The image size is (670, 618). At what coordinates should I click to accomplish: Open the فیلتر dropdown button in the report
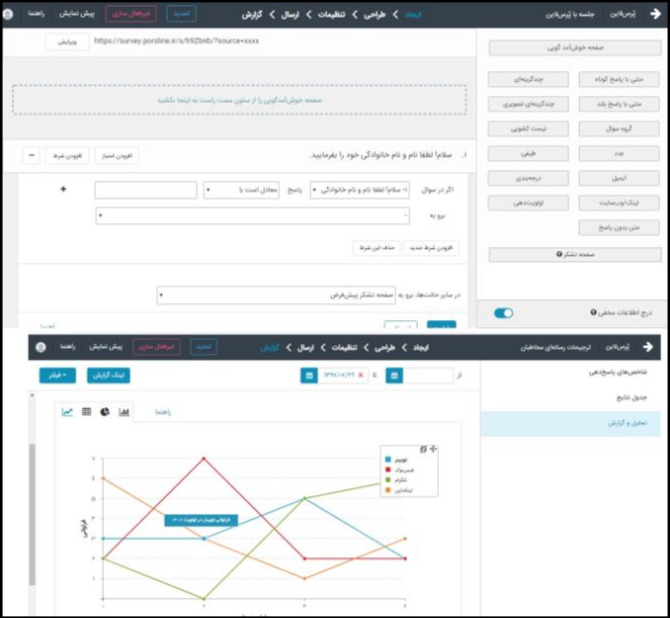tap(58, 375)
